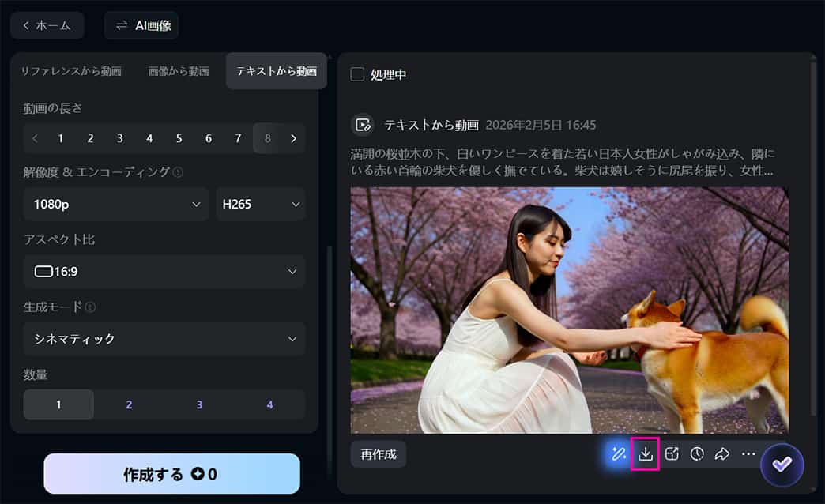Click the highlighted download icon
Image resolution: width=825 pixels, height=504 pixels.
(x=645, y=453)
